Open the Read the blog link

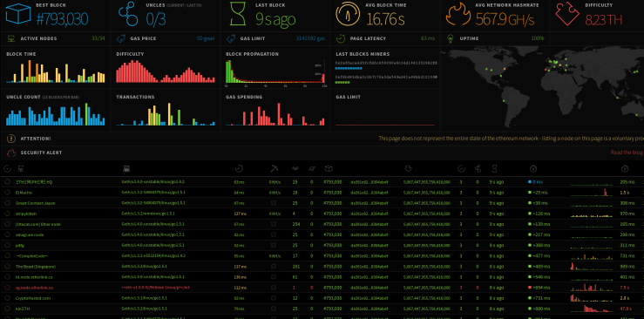point(627,153)
